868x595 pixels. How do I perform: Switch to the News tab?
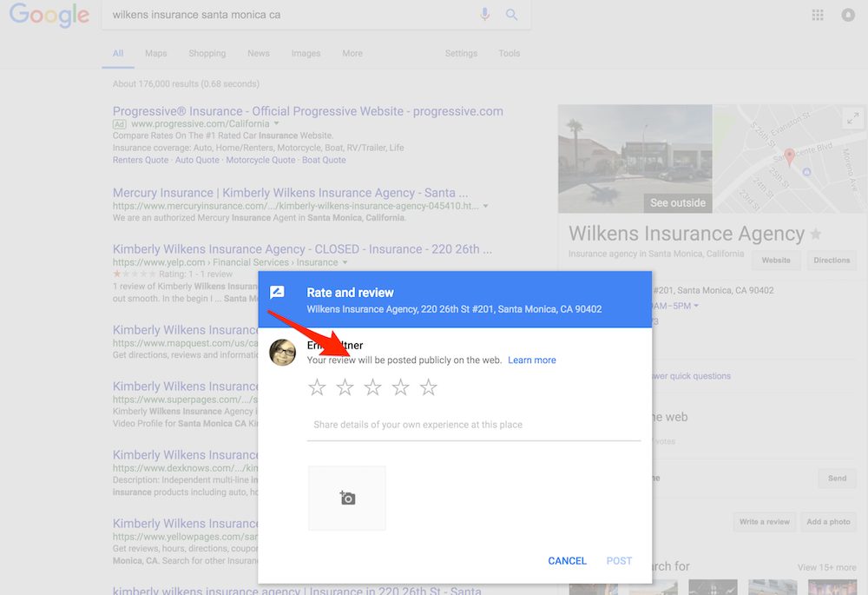tap(259, 53)
